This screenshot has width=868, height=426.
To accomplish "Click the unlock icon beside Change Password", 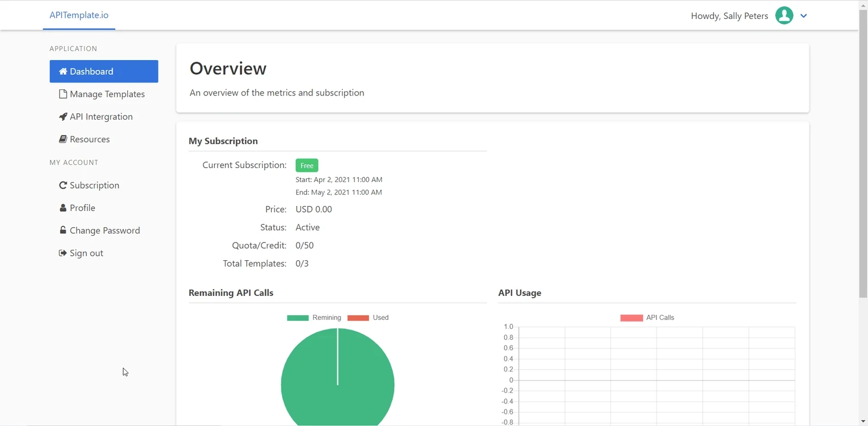I will (x=63, y=230).
